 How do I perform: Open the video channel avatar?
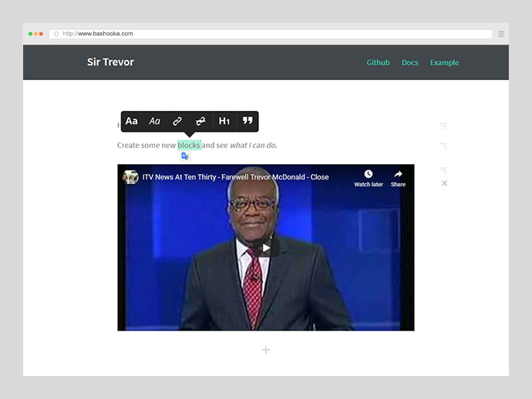[x=130, y=177]
